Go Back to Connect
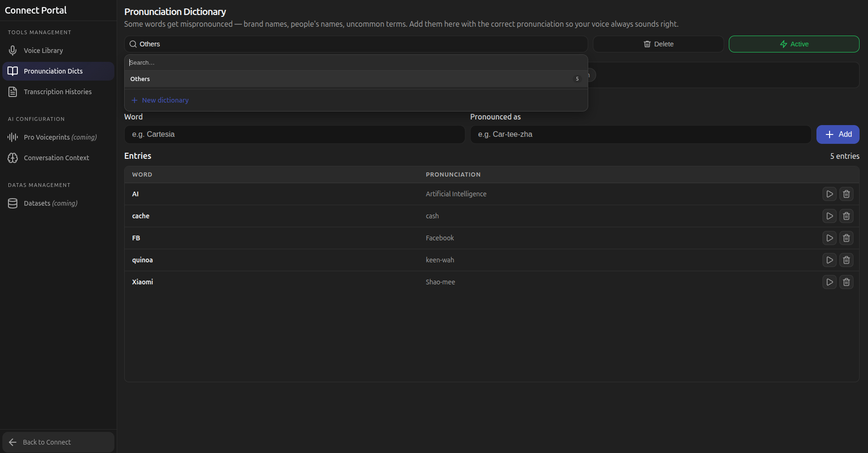The height and width of the screenshot is (453, 868). (x=58, y=442)
